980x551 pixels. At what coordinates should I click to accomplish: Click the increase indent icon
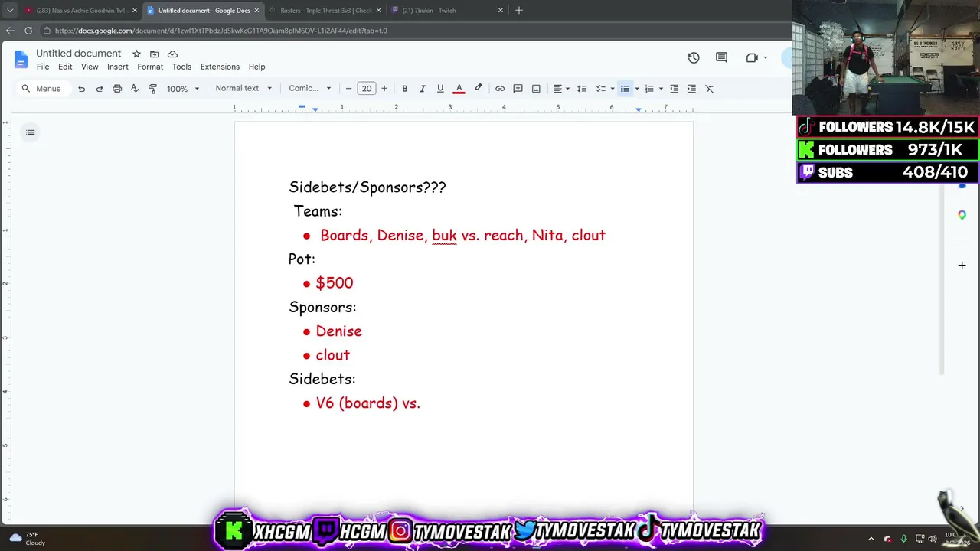pyautogui.click(x=691, y=89)
